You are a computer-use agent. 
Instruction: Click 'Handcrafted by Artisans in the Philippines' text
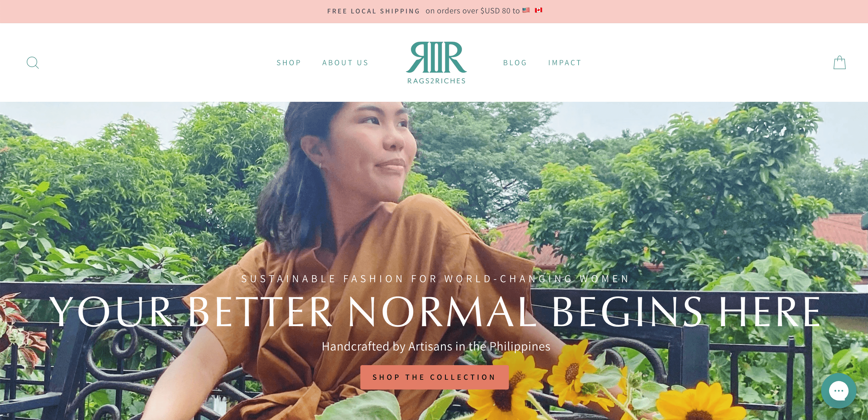tap(436, 347)
